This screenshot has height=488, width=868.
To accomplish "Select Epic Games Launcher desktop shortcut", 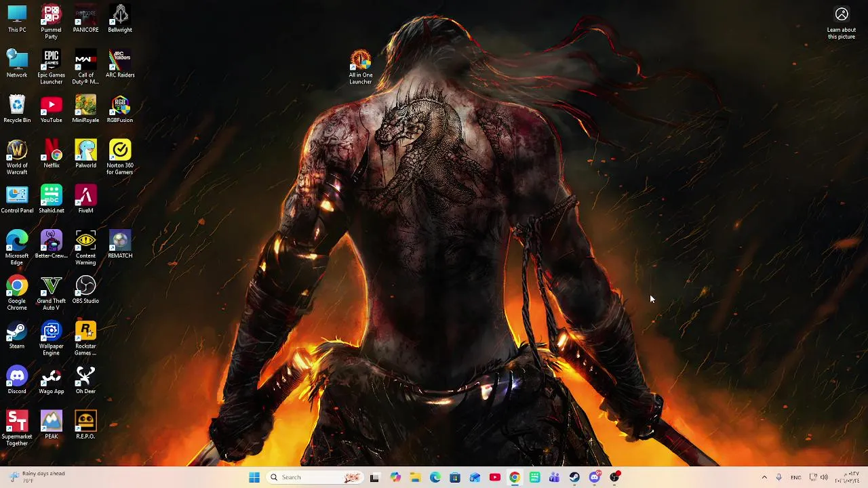I will tap(52, 68).
